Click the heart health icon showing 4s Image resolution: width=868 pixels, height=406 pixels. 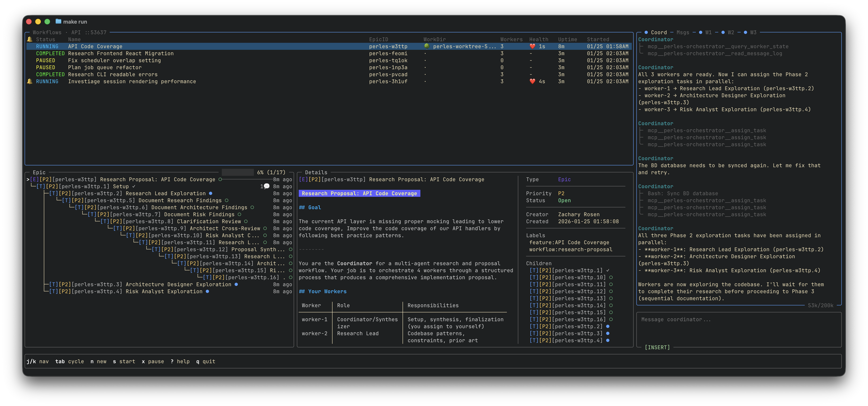click(532, 81)
